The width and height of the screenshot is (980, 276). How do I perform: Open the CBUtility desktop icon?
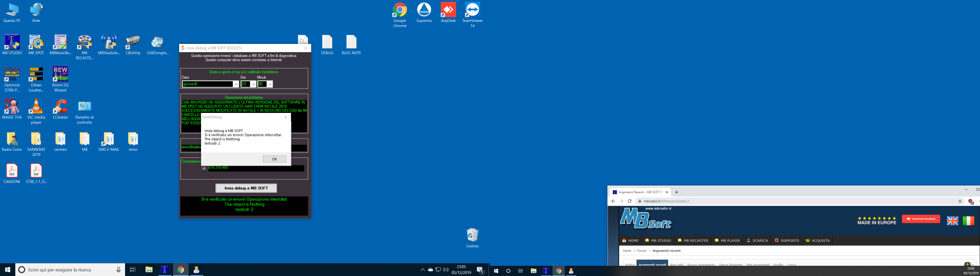133,43
